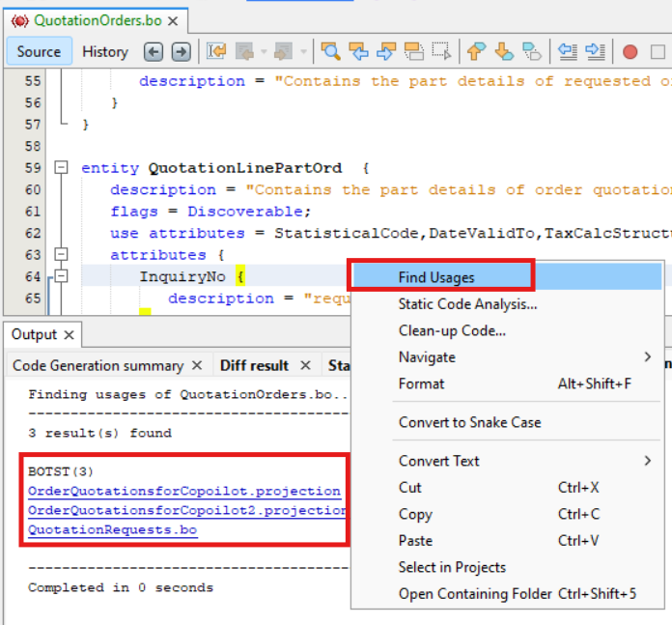This screenshot has height=625, width=672.
Task: Collapse the attributes block fold at line 63
Action: (61, 254)
